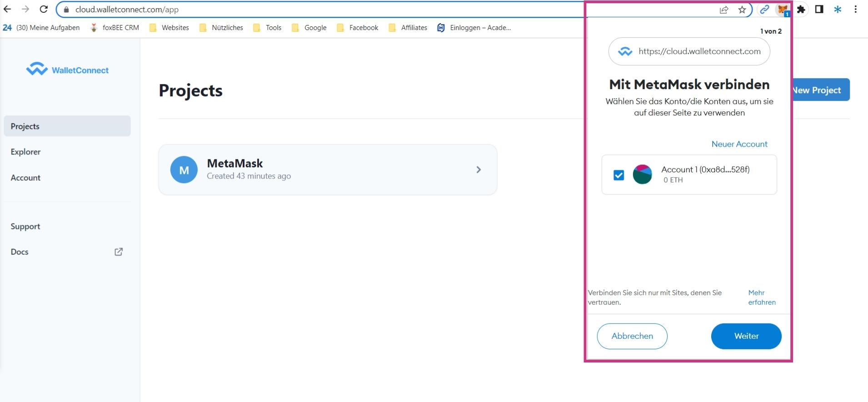868x402 pixels.
Task: Click the WalletConnect logo in sidebar
Action: tap(67, 69)
